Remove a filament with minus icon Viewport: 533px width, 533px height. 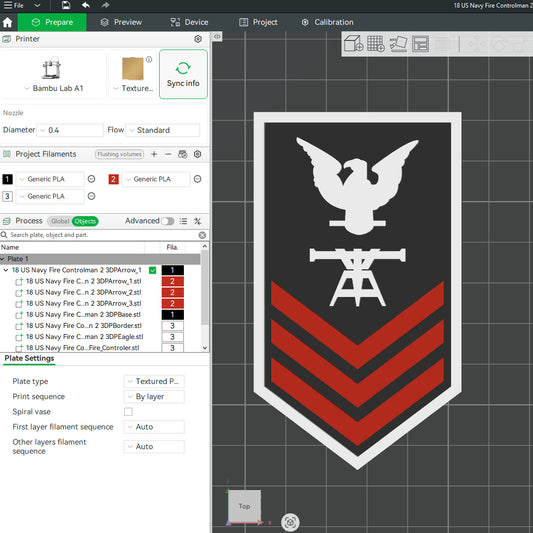[168, 154]
